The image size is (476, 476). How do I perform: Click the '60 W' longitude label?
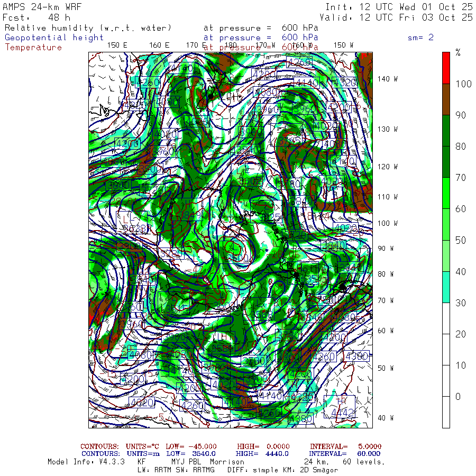click(x=386, y=331)
